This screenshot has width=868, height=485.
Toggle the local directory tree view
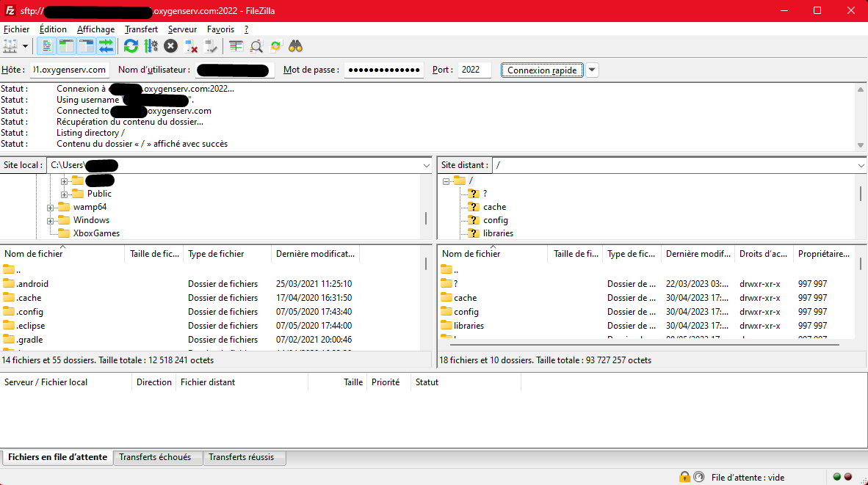pyautogui.click(x=66, y=46)
